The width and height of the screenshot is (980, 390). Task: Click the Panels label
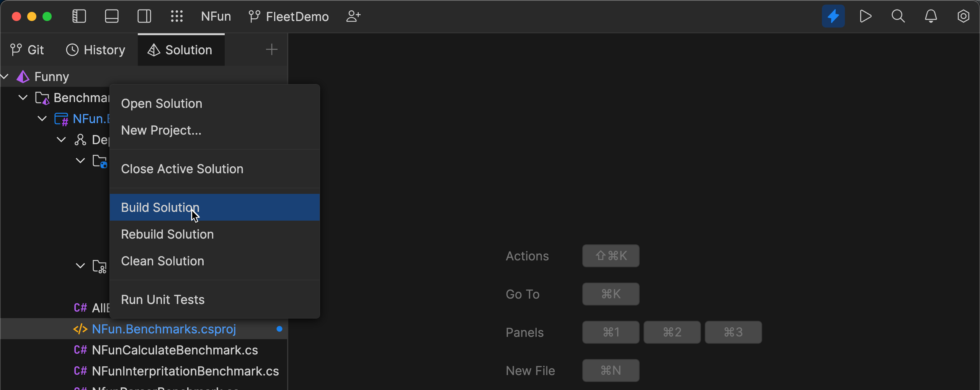524,332
